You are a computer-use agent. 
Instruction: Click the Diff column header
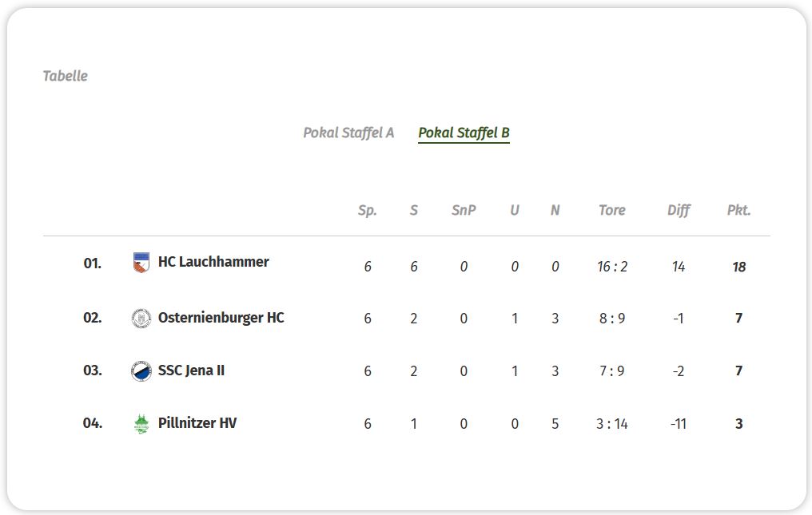[x=679, y=210]
